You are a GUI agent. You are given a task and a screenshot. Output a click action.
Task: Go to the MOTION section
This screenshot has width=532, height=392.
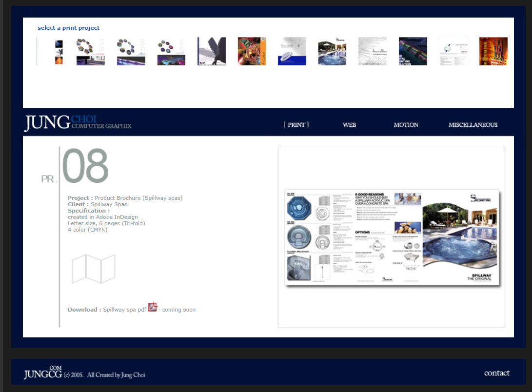click(x=406, y=125)
